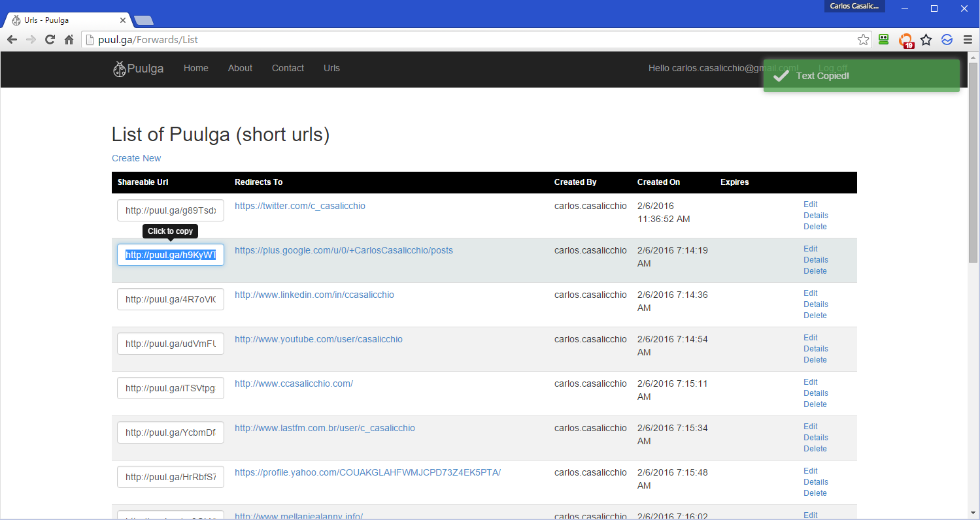Screen dimensions: 980x520
Task: Click the address bar showing puul.ga/Forwards/List
Action: pyautogui.click(x=458, y=40)
